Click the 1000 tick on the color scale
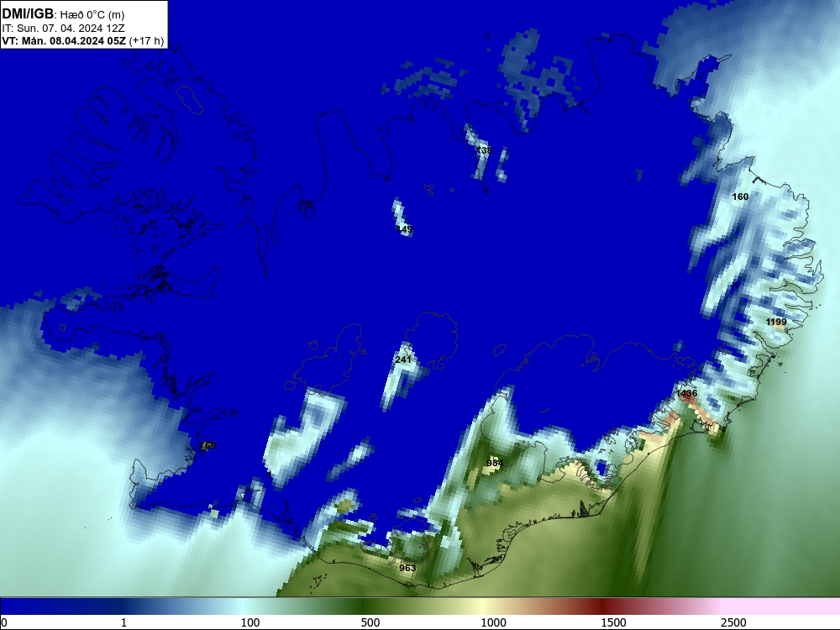Image resolution: width=840 pixels, height=630 pixels. (493, 622)
